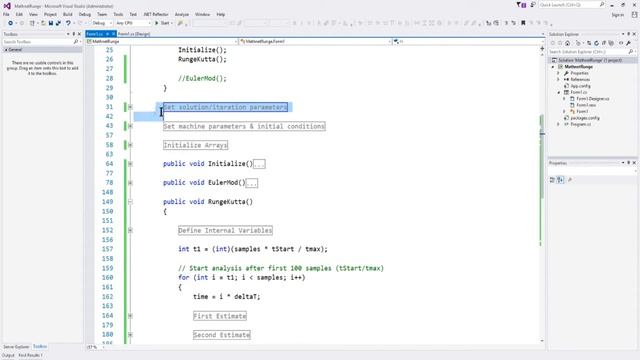Click Solution Explorer Sync with Active Document icon

(x=589, y=43)
